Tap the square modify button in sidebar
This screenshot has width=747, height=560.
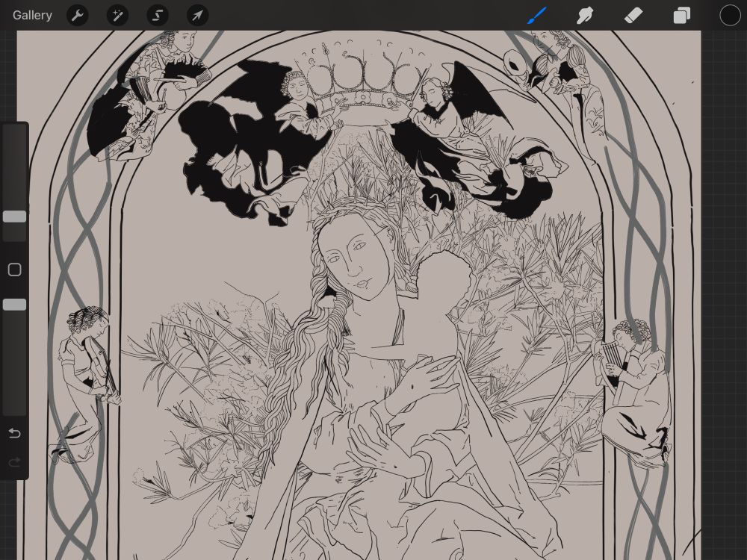(15, 270)
